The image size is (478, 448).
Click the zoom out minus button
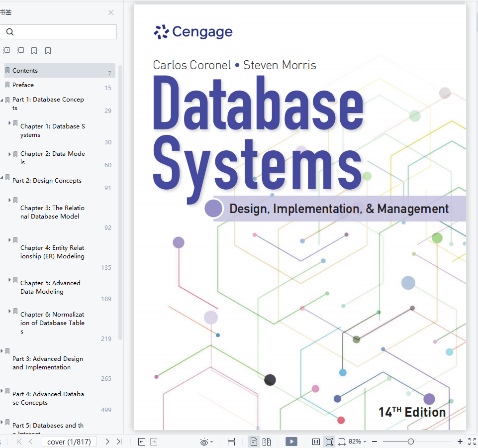coord(375,442)
